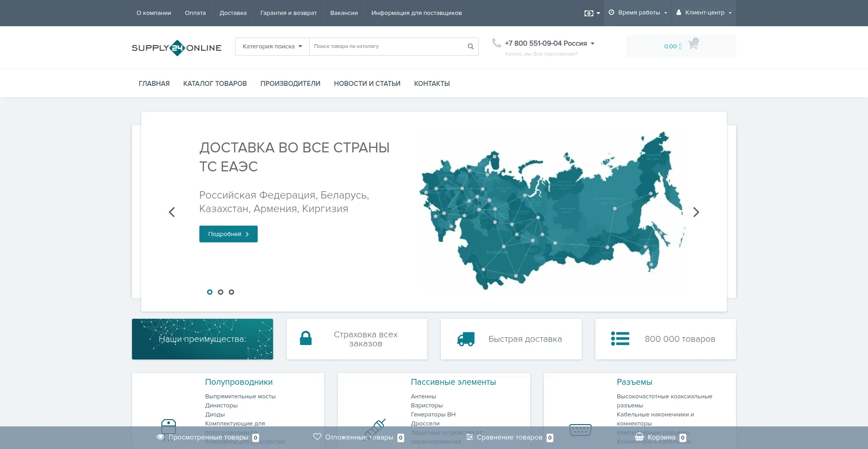Select the third carousel slide dot
The width and height of the screenshot is (868, 449).
pos(231,292)
